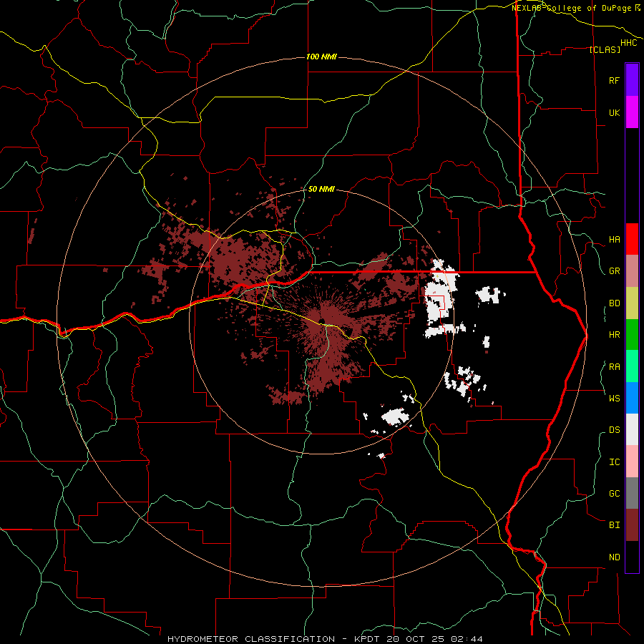Click the BI legend label
644x644 pixels.
pos(614,525)
